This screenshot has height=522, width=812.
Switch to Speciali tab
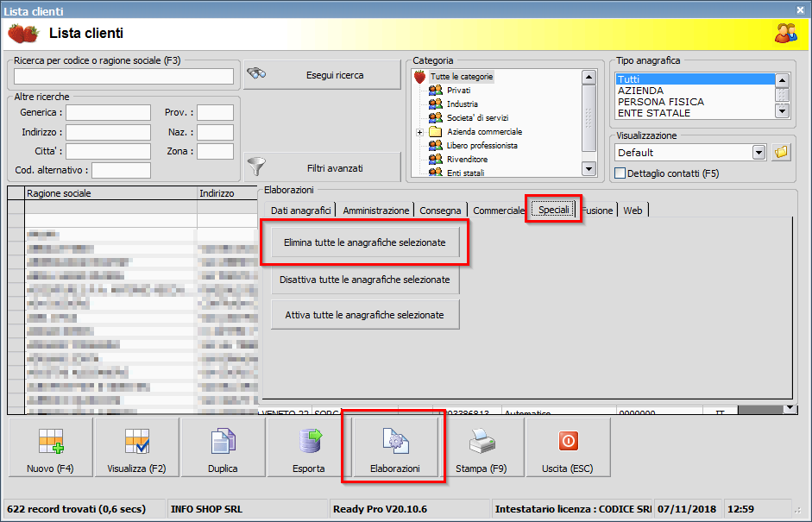click(x=554, y=210)
